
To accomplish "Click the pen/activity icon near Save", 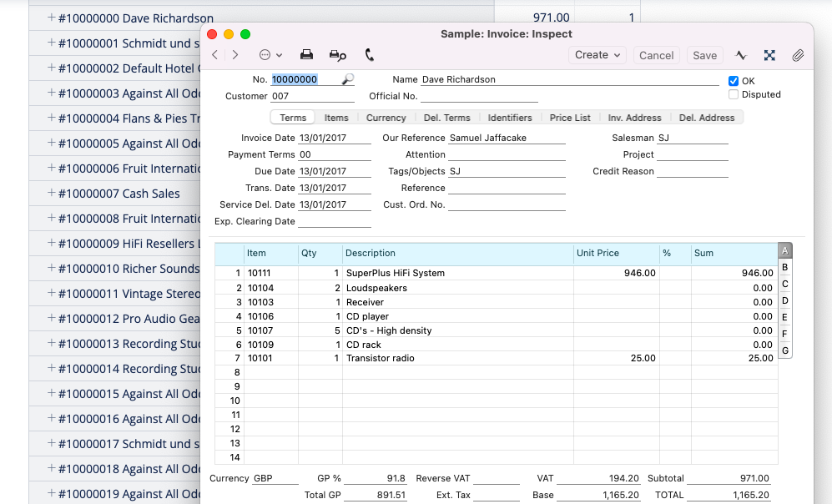I will pos(741,54).
